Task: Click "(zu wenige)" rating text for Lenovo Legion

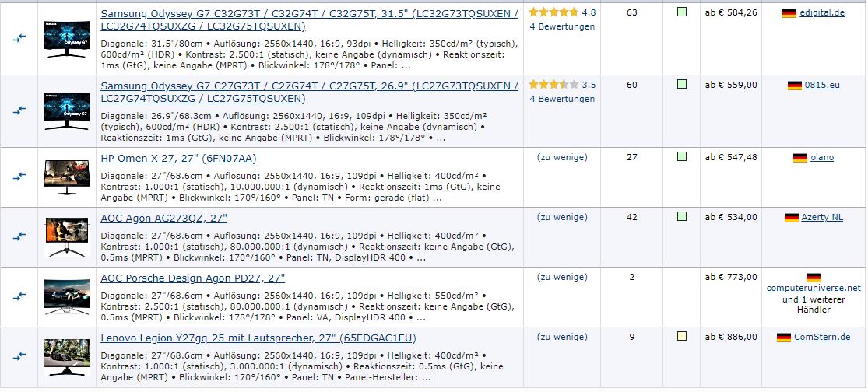Action: (x=562, y=337)
